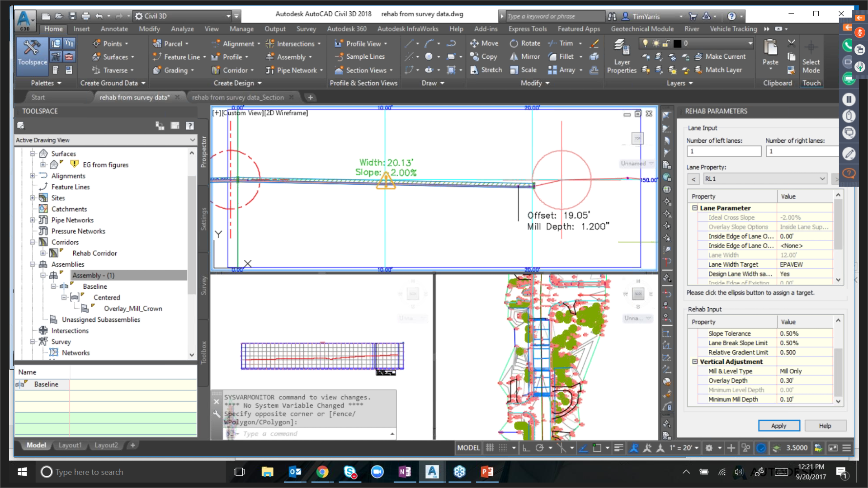The image size is (868, 488).
Task: Click the Parcel tool
Action: [170, 44]
